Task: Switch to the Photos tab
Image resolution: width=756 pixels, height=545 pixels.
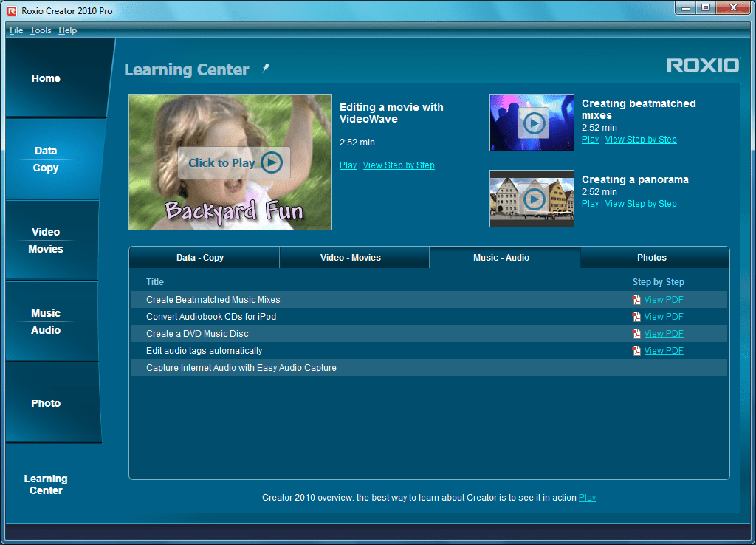Action: pos(655,258)
